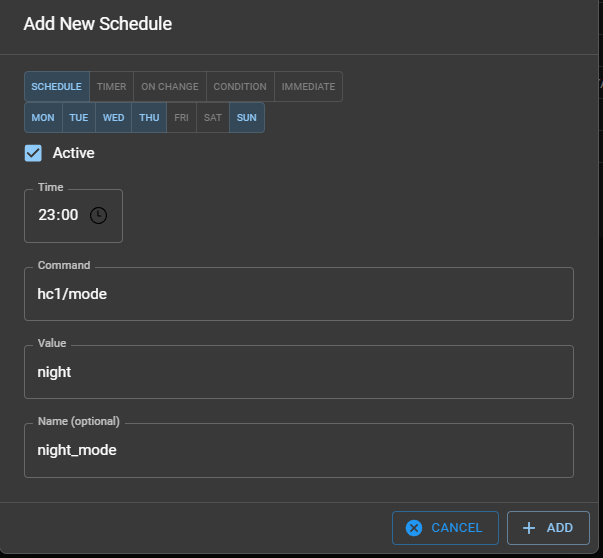This screenshot has width=603, height=558.
Task: Click the Time field showing 23:00
Action: [x=59, y=215]
